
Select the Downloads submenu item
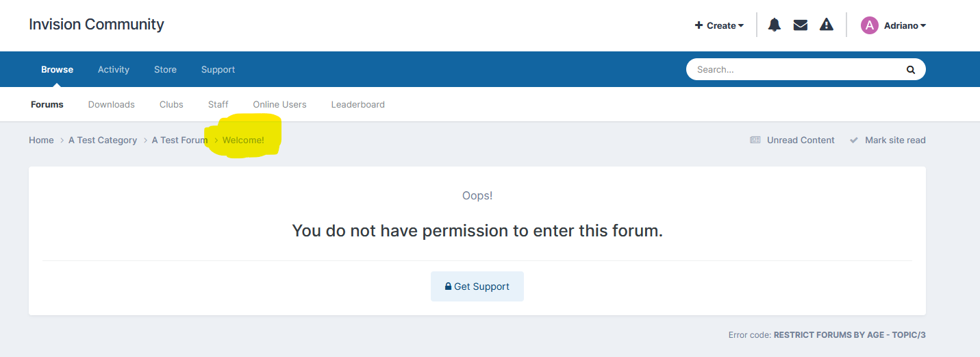click(112, 104)
